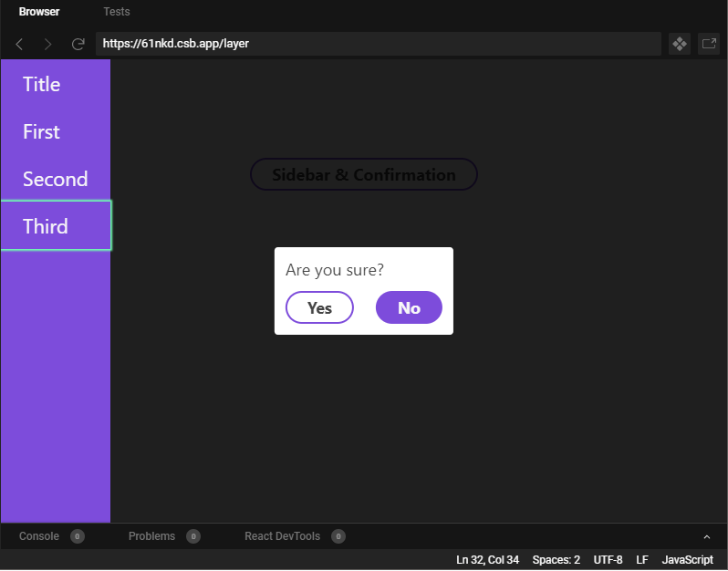The width and height of the screenshot is (728, 571).
Task: Click the LF line ending indicator
Action: [642, 560]
